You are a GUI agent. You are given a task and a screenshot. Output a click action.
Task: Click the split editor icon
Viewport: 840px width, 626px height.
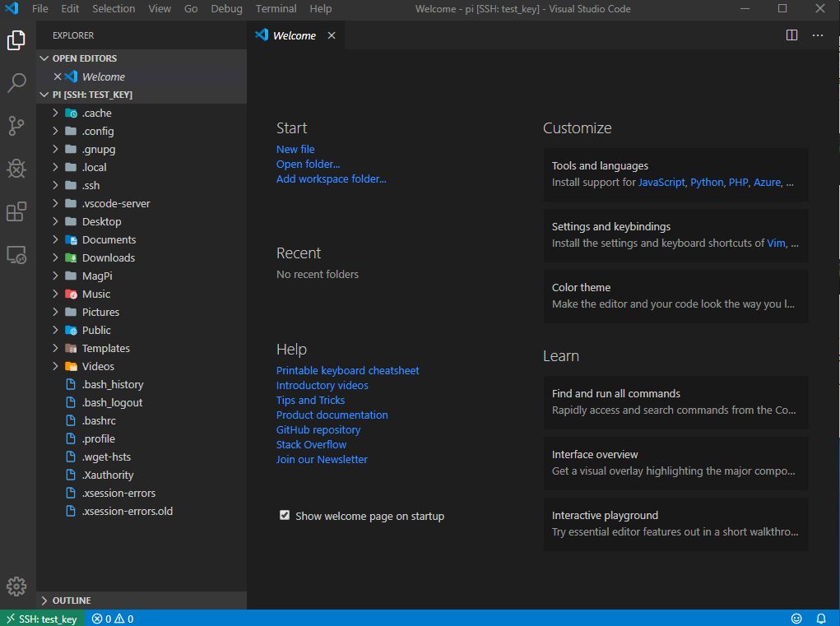[x=791, y=35]
